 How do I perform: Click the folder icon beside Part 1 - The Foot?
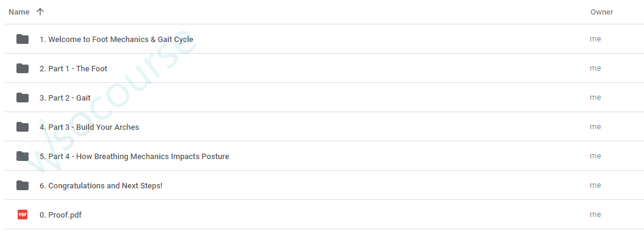[23, 68]
